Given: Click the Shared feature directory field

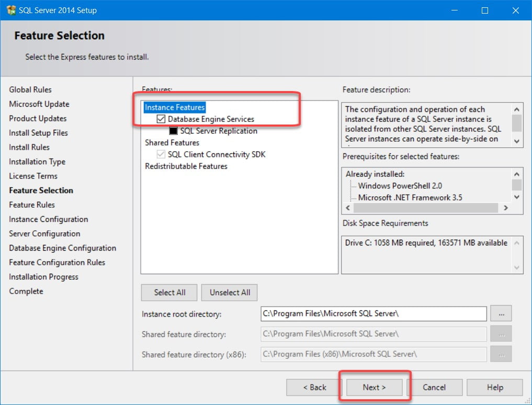Looking at the screenshot, I should tap(373, 334).
